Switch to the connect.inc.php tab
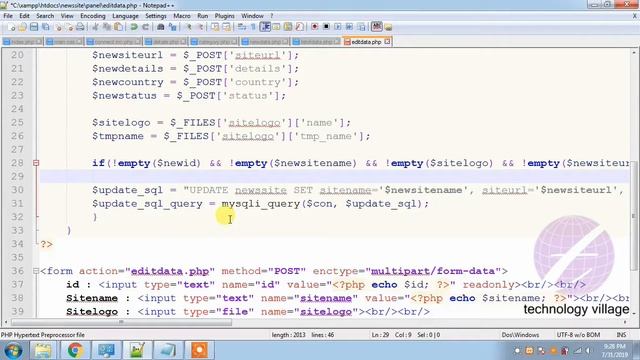 click(113, 42)
